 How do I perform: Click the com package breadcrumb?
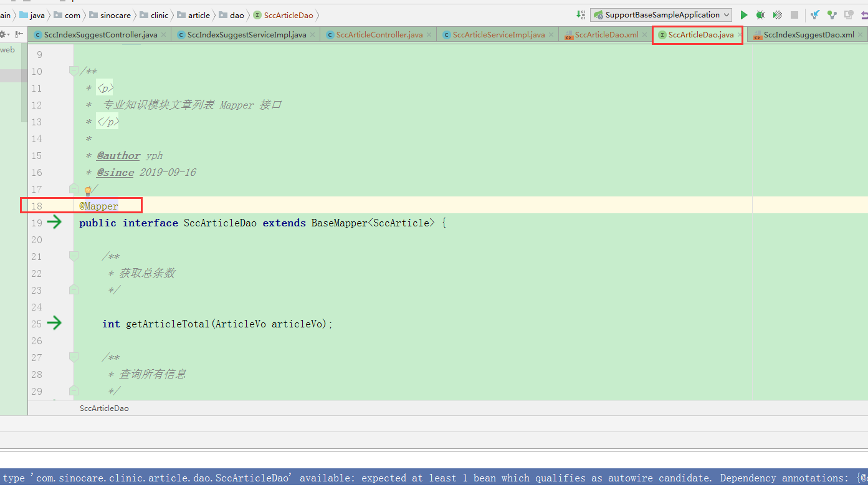(x=67, y=15)
